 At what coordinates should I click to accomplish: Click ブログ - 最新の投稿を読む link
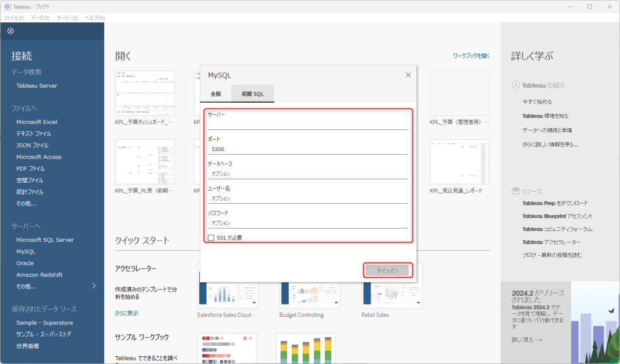coord(552,255)
